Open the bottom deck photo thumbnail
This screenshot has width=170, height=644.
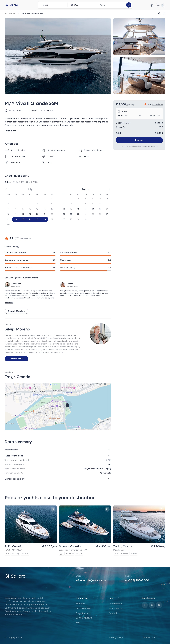click(x=139, y=75)
